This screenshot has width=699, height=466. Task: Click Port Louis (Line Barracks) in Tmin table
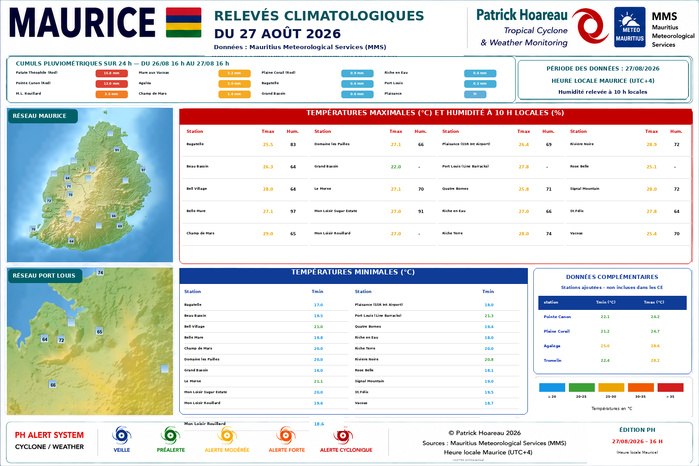[378, 315]
